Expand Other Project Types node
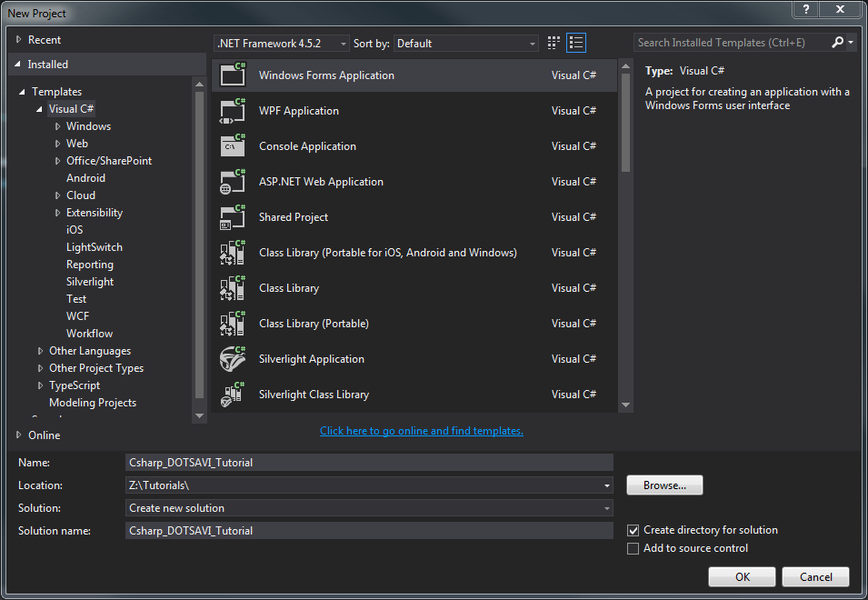Screen dimensions: 868x600 pos(40,368)
